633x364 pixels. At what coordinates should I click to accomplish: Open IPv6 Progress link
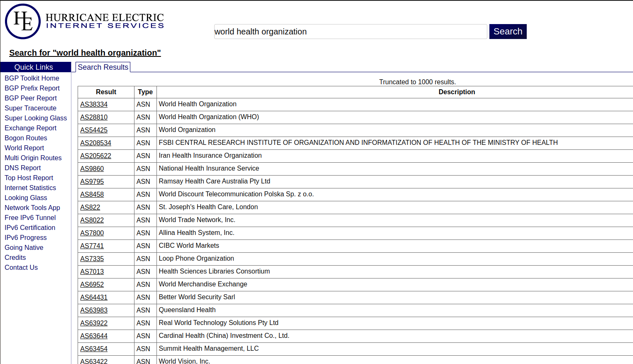[26, 237]
